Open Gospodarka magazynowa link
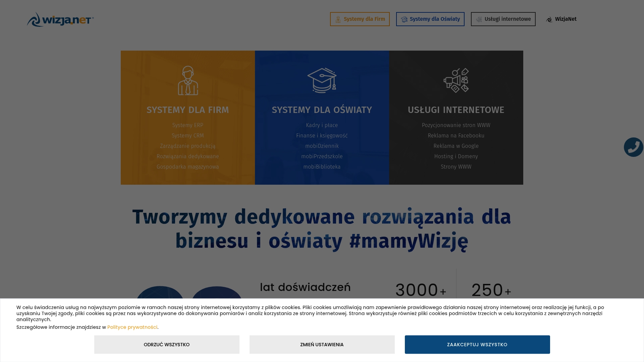This screenshot has width=644, height=362. (x=188, y=167)
